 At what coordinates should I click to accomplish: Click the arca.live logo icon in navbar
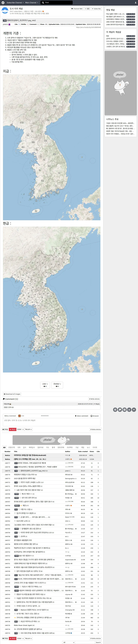point(3,2)
